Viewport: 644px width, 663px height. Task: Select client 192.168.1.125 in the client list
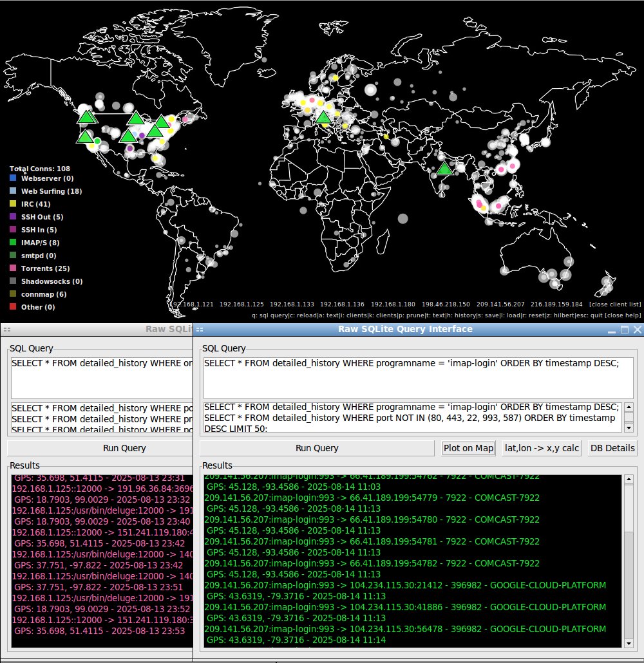tap(241, 304)
